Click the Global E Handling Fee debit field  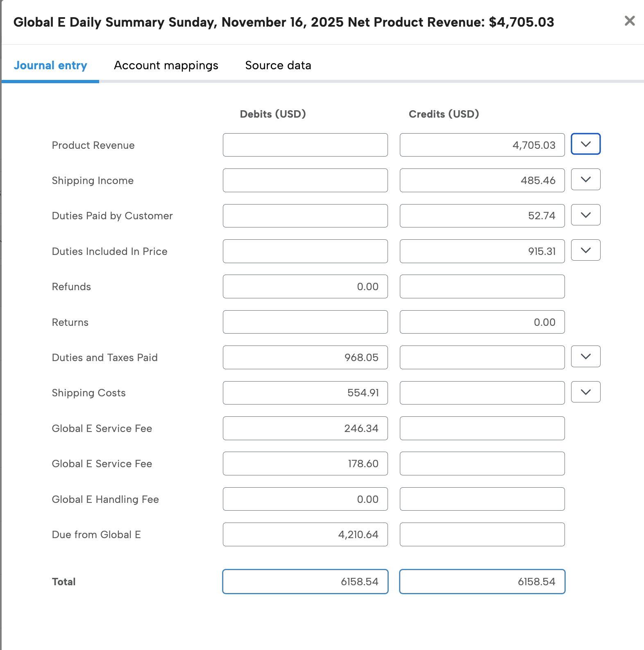click(305, 499)
